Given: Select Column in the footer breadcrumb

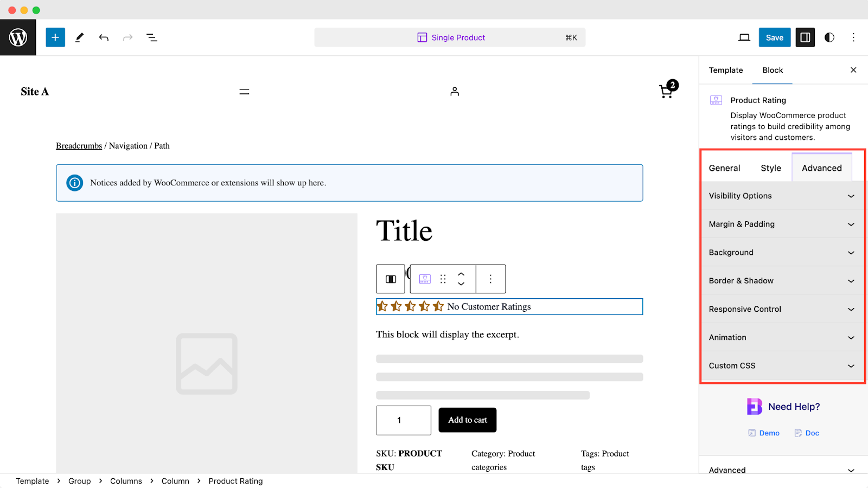Looking at the screenshot, I should (175, 481).
